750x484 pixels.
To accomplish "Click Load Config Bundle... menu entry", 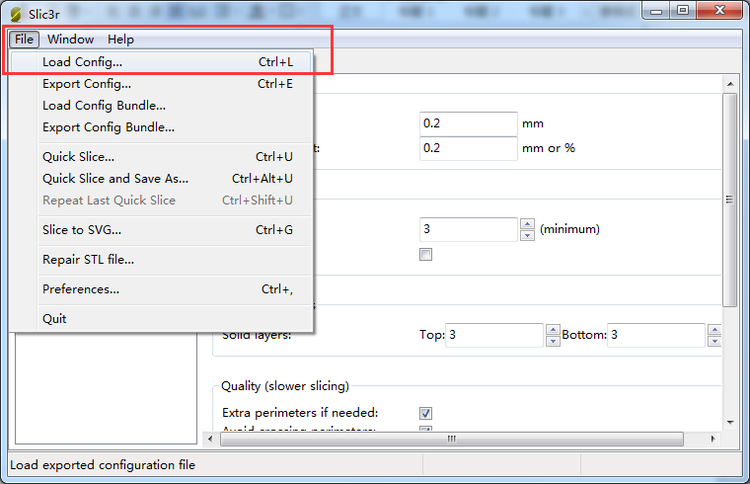I will coord(161,106).
